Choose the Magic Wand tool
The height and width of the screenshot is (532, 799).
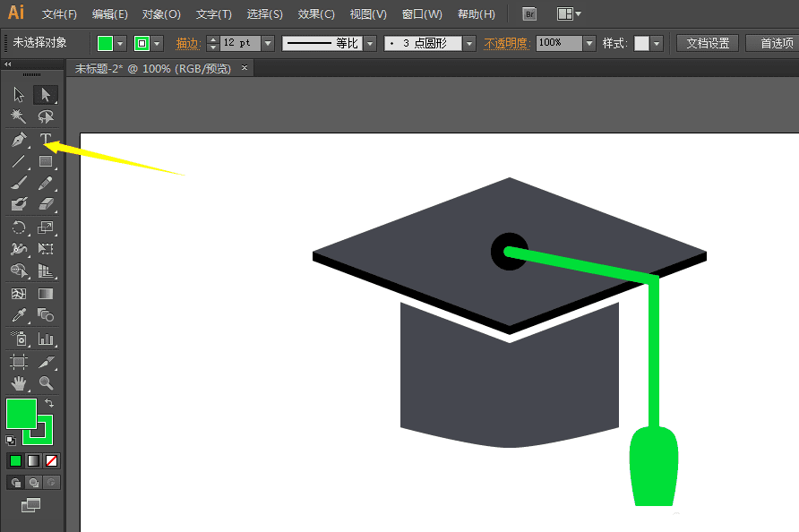coord(19,116)
